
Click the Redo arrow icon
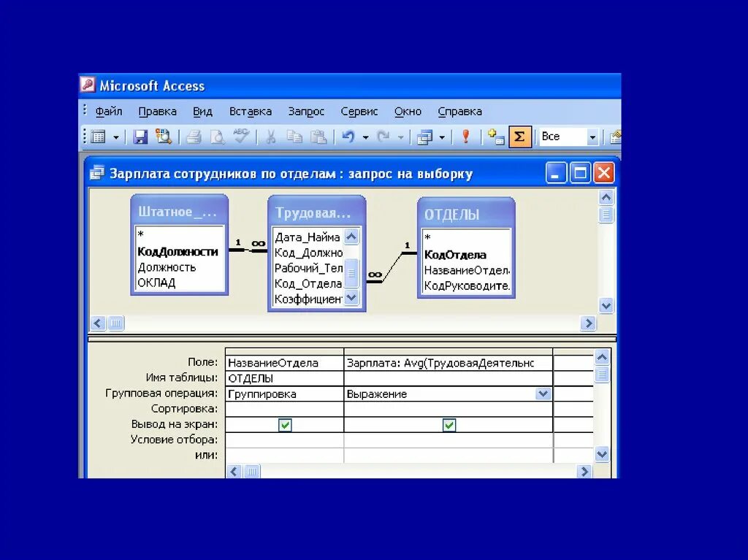point(383,137)
